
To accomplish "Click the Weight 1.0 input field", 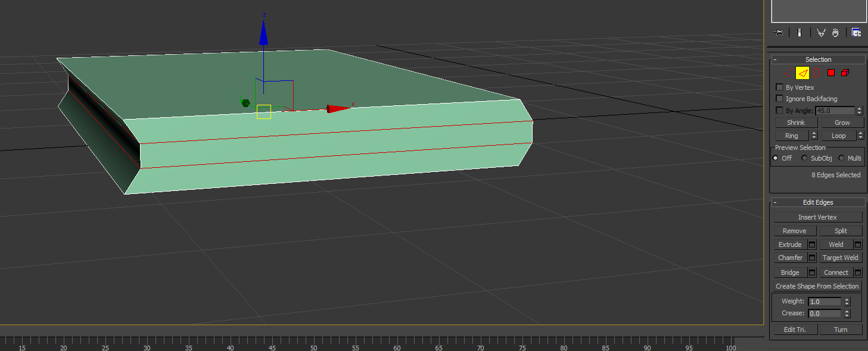I will (825, 302).
